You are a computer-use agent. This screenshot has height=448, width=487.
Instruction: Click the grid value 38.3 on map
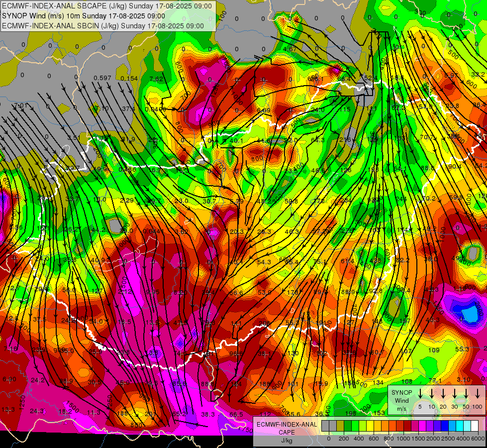[208, 415]
